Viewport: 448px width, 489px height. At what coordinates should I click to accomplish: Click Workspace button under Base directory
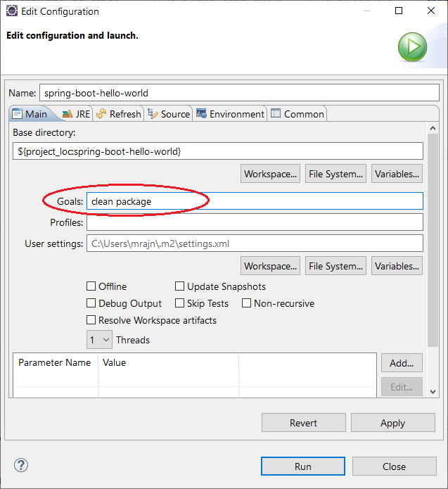pyautogui.click(x=270, y=174)
